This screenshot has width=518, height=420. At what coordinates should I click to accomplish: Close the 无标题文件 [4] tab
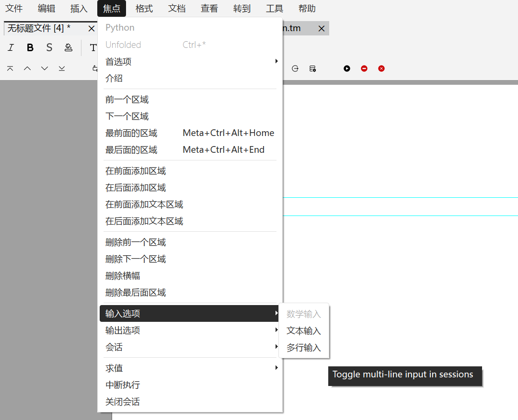point(92,29)
